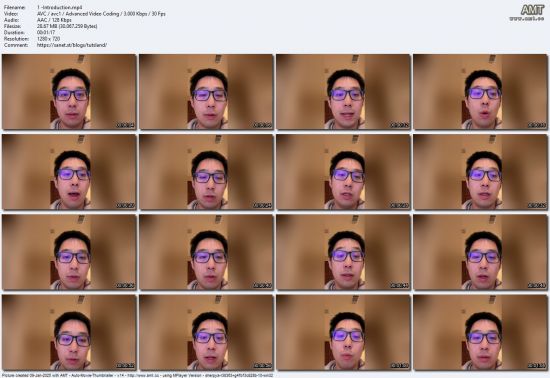The height and width of the screenshot is (378, 550).
Task: Click the filesize value '28.67 MB'
Action: [x=47, y=26]
